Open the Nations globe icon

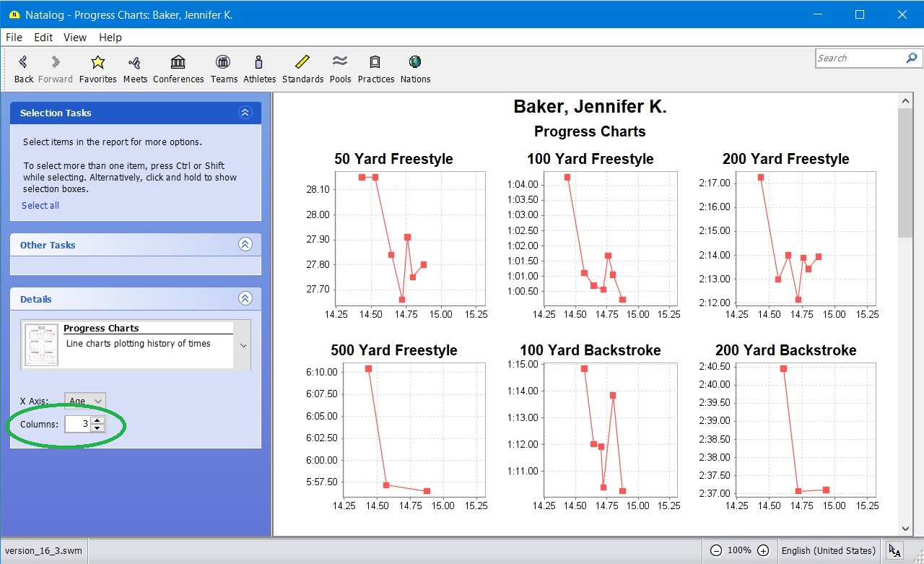[x=415, y=63]
